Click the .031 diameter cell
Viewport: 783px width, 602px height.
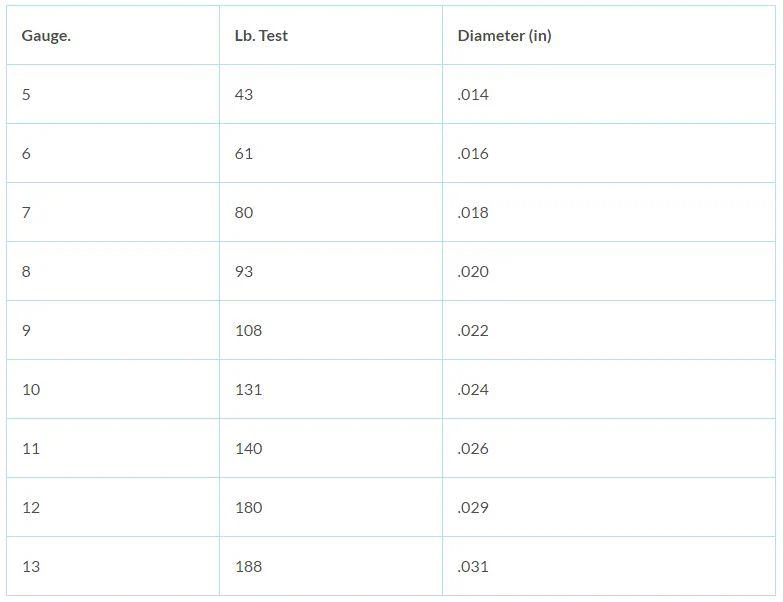[x=473, y=567]
